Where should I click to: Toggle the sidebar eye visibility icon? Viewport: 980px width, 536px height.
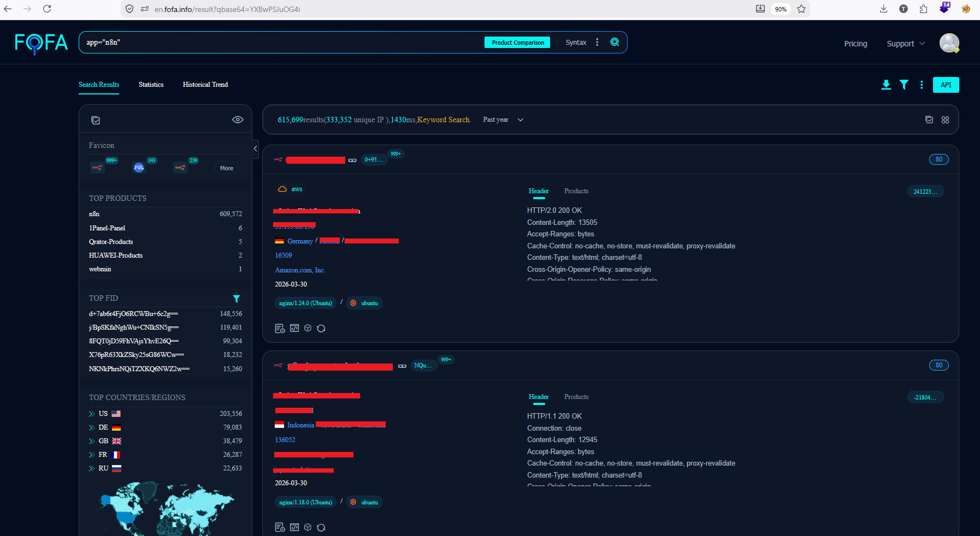point(238,120)
